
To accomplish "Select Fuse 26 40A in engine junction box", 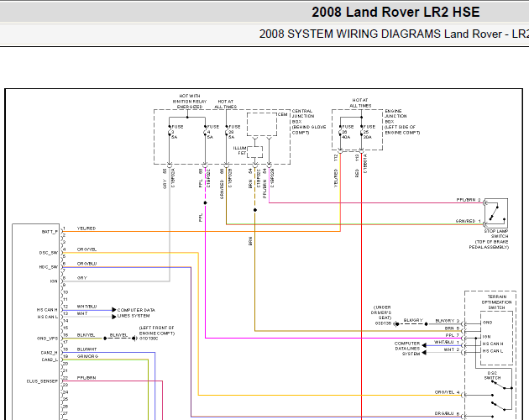I will coord(346,132).
